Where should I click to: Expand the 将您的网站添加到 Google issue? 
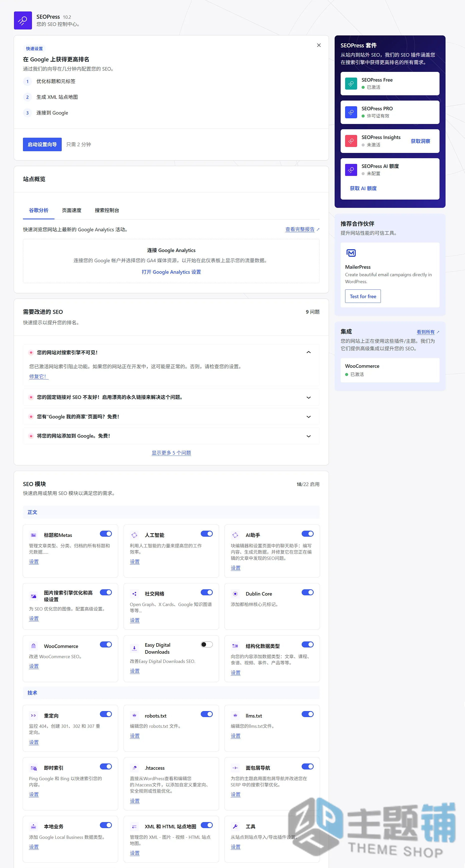point(308,436)
